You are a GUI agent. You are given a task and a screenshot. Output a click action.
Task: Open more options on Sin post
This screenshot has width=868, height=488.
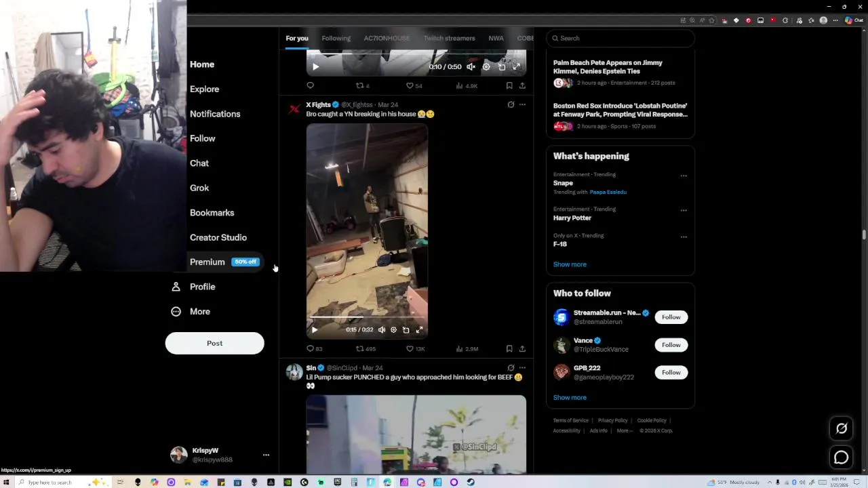522,367
